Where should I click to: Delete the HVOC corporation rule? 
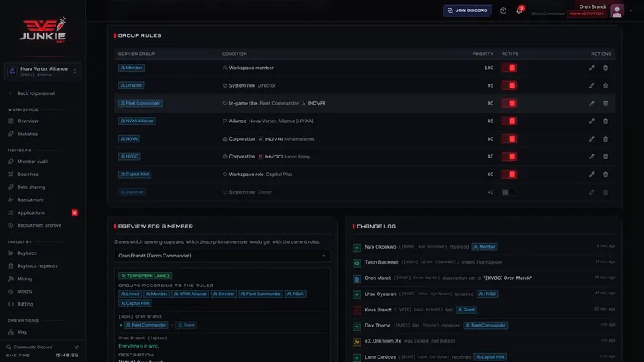click(x=605, y=156)
